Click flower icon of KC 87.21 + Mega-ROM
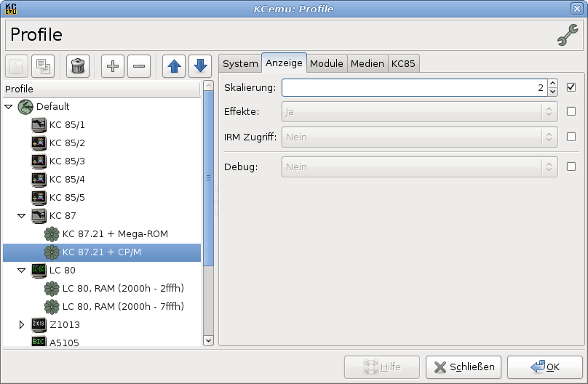 (x=52, y=234)
